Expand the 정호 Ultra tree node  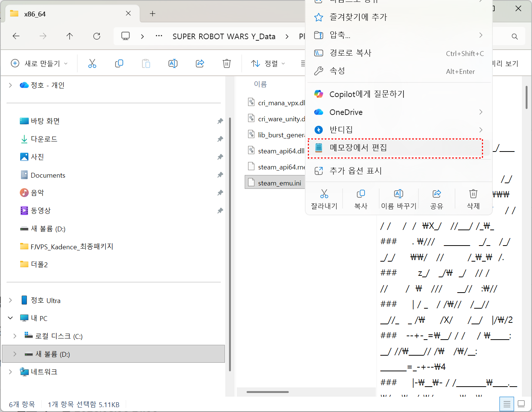pyautogui.click(x=10, y=300)
